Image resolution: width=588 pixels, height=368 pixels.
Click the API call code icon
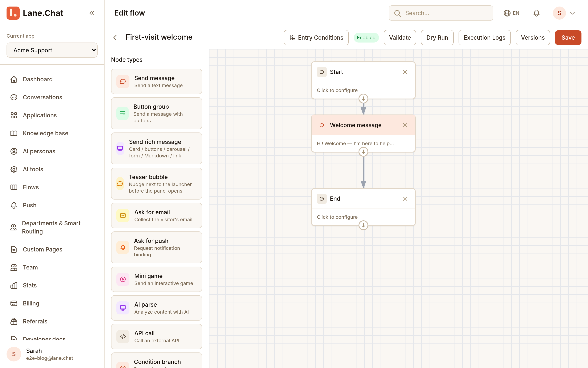(123, 337)
